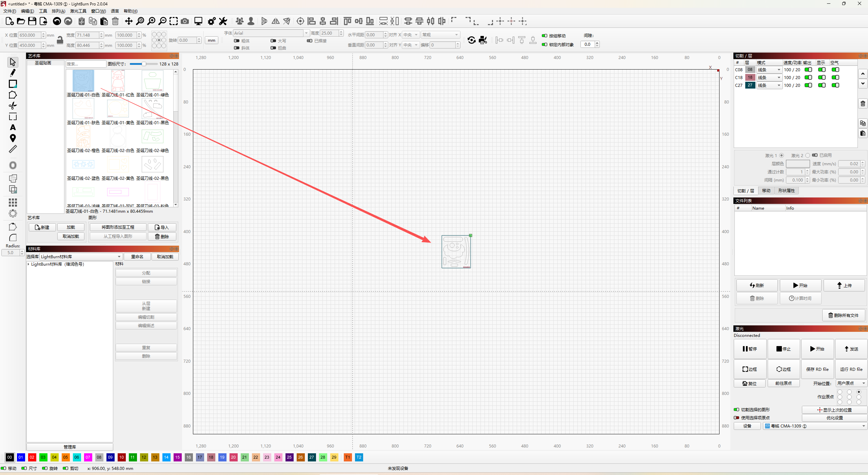The width and height of the screenshot is (868, 475).
Task: Click the Undo arrow icon
Action: point(57,21)
